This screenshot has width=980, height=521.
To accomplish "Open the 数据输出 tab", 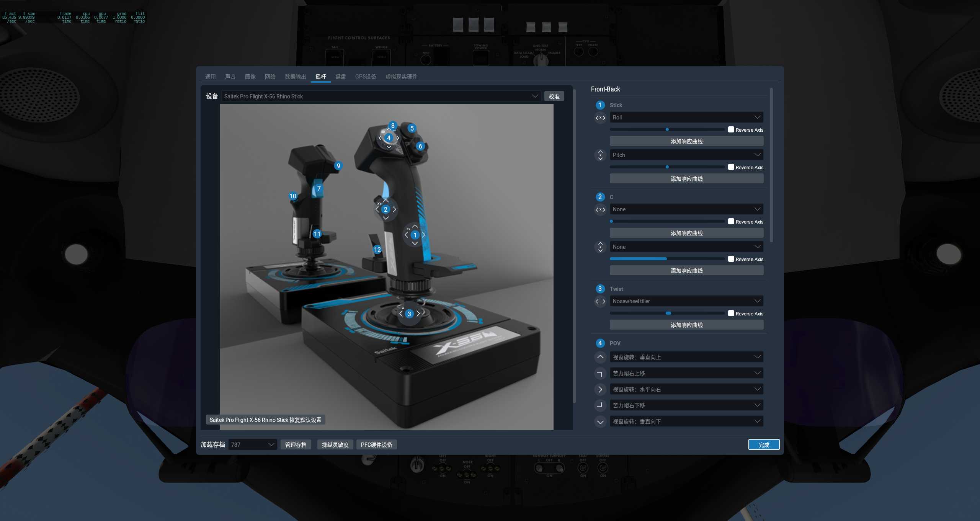I will [x=295, y=77].
